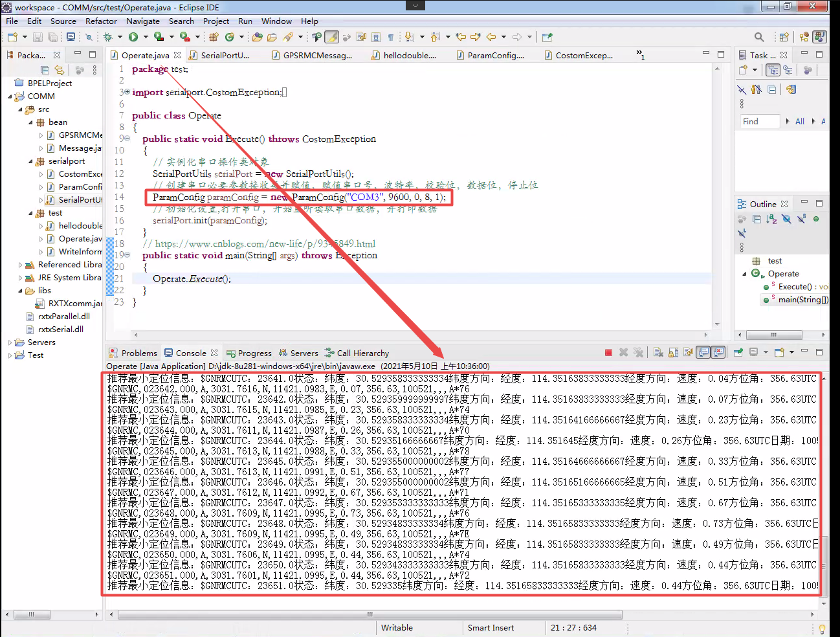
Task: Open the Debug button dropdown arrow
Action: (x=120, y=37)
